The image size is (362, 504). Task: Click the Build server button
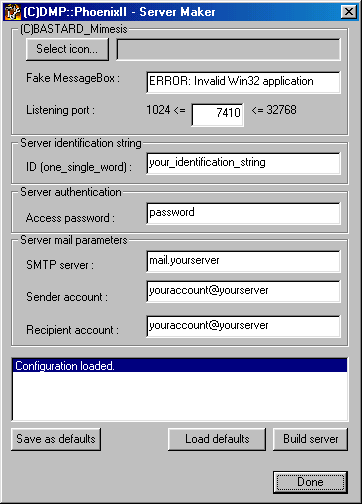point(310,439)
